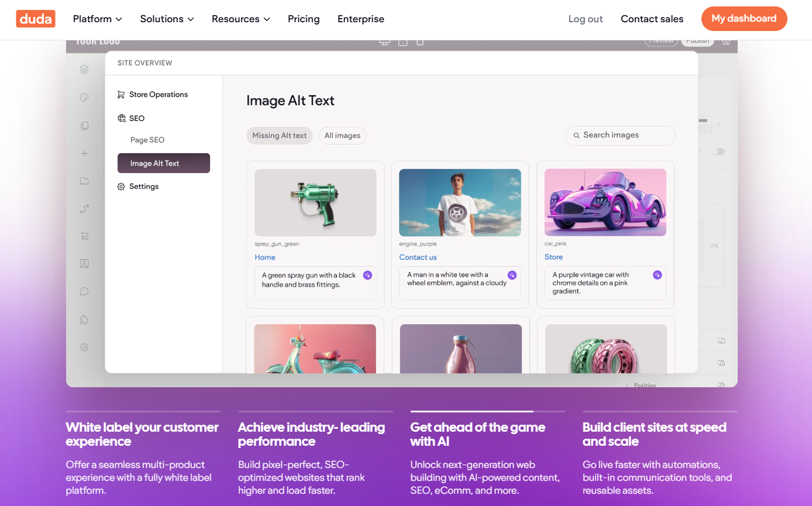Image resolution: width=812 pixels, height=506 pixels.
Task: Open Settings in site overview menu
Action: [x=138, y=186]
